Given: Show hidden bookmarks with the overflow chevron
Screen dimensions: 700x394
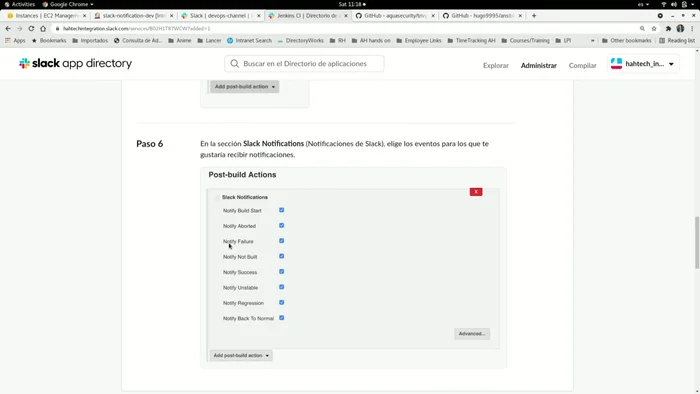Looking at the screenshot, I should pos(592,41).
